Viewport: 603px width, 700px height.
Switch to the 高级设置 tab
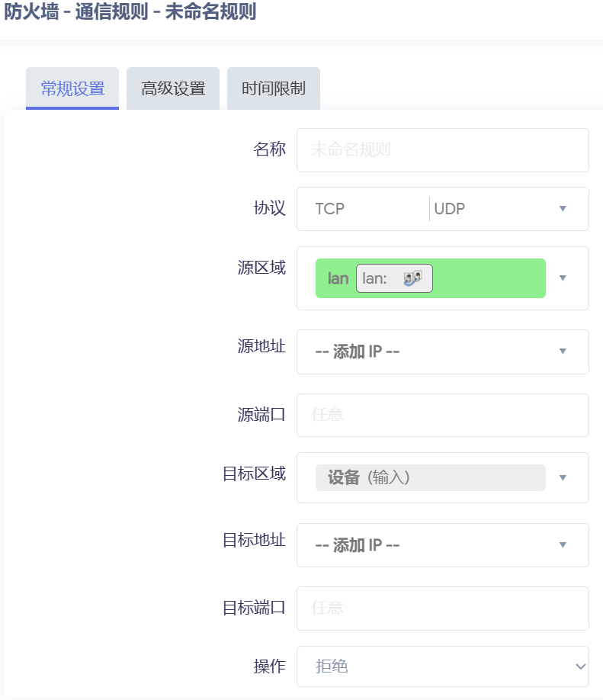coord(172,88)
